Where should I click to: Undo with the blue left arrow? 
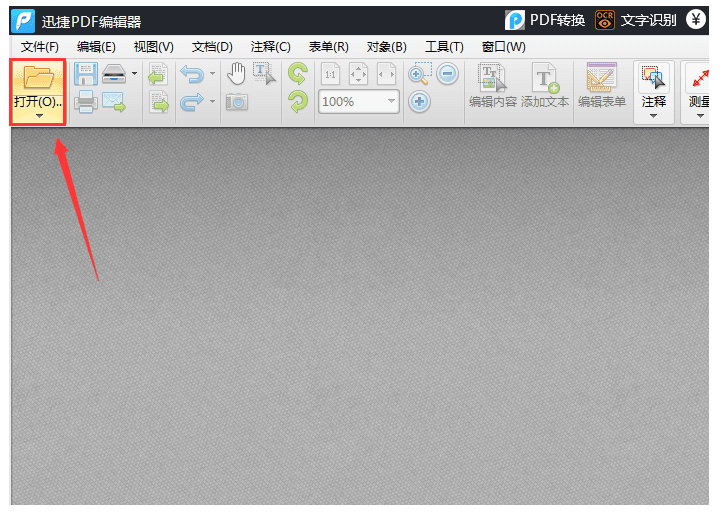(192, 74)
